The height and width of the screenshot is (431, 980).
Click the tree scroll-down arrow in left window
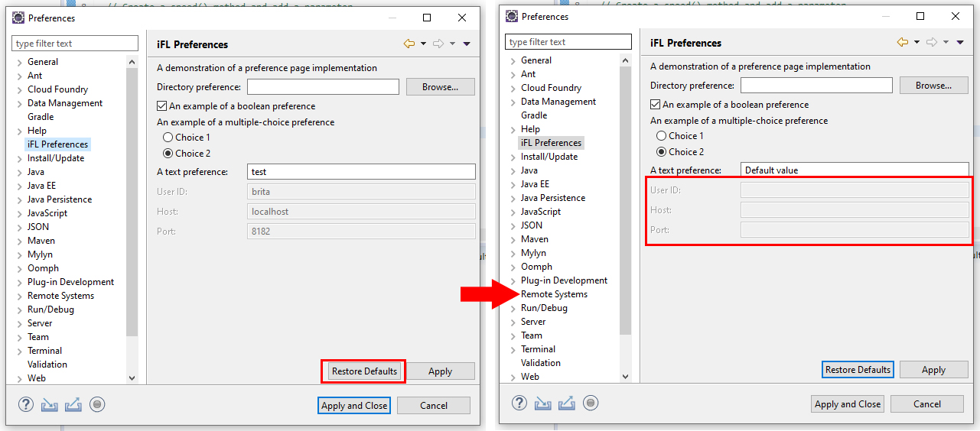point(132,378)
